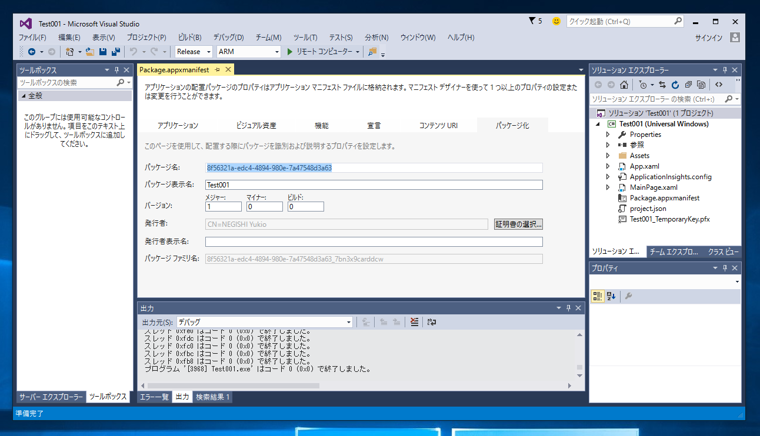This screenshot has width=760, height=436.
Task: Click the Open File toolbar icon
Action: pyautogui.click(x=90, y=51)
